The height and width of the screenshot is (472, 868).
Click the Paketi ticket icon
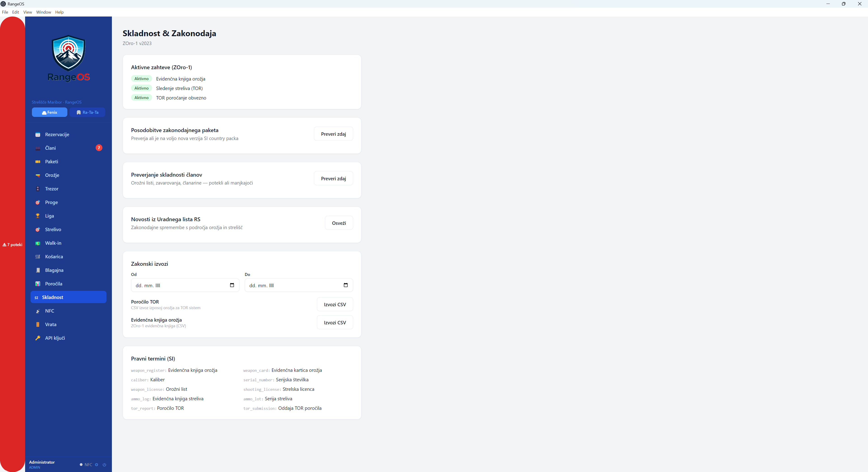(38, 161)
